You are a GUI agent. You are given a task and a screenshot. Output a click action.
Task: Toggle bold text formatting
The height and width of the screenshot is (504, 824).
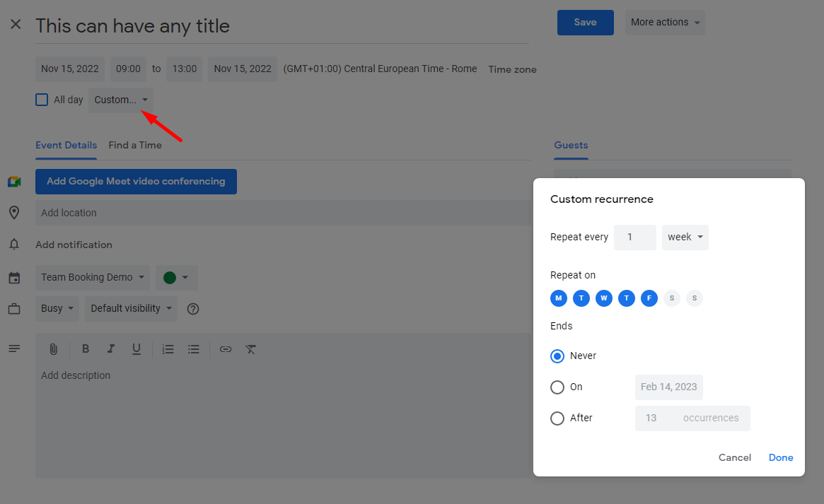pyautogui.click(x=86, y=349)
